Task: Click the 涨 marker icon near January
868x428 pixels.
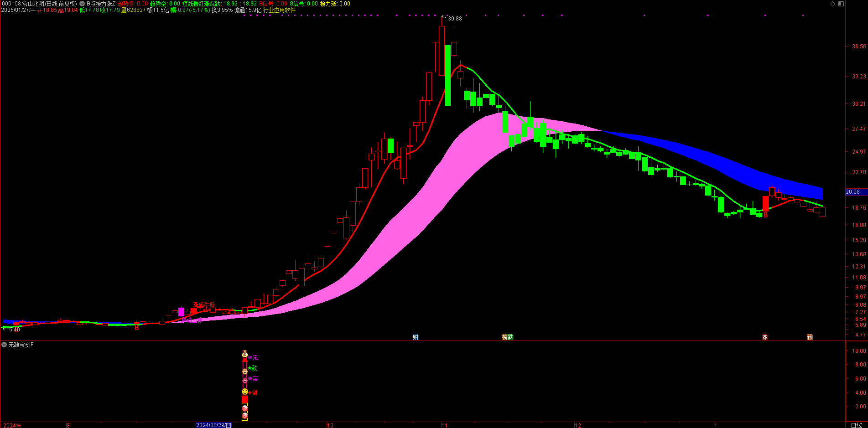Action: coord(765,337)
